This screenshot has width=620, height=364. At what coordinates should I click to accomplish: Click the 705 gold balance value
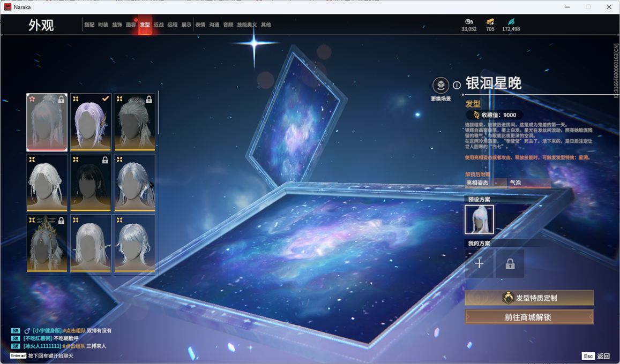click(490, 29)
